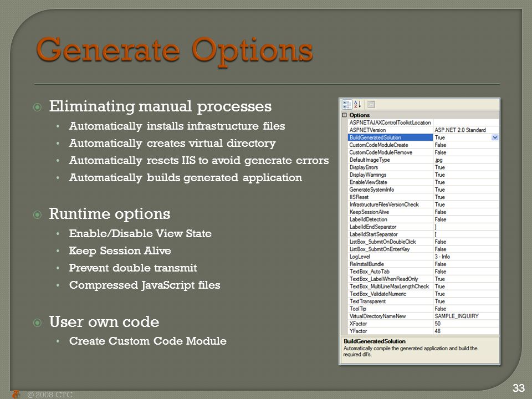Select the TextBox_AutoTab property
The width and height of the screenshot is (532, 399).
click(x=390, y=272)
